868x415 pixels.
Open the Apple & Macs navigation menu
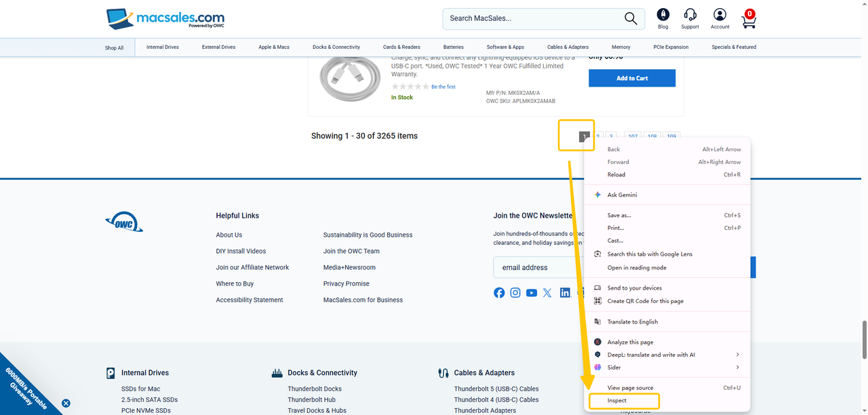[274, 47]
